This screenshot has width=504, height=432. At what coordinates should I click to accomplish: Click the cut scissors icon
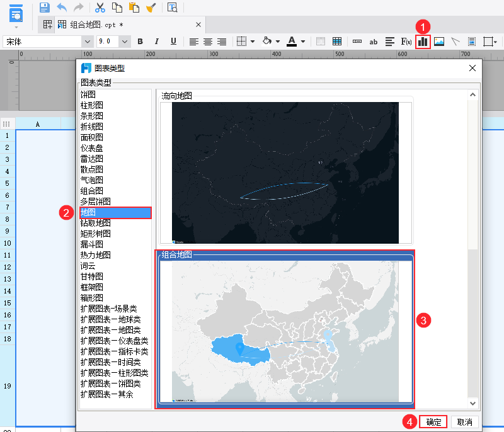pyautogui.click(x=100, y=7)
